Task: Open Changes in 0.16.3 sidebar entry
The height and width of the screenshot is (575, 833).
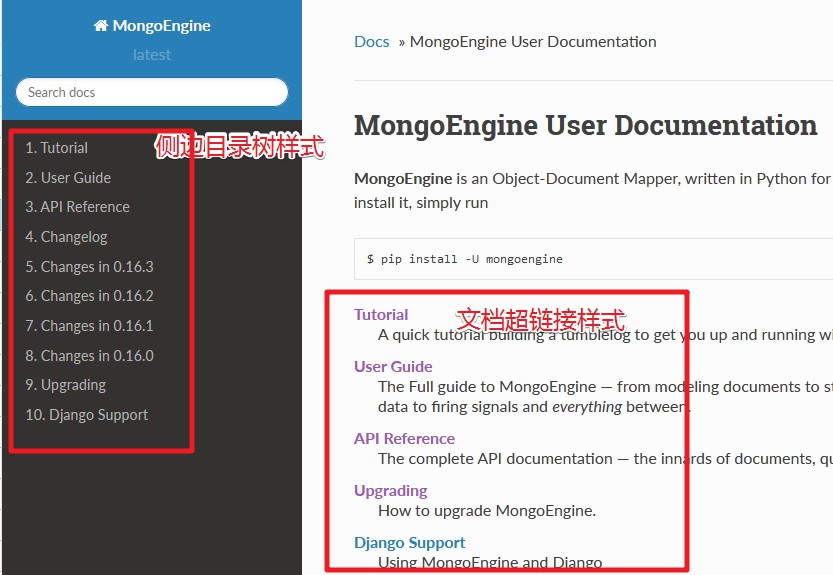Action: click(x=89, y=266)
